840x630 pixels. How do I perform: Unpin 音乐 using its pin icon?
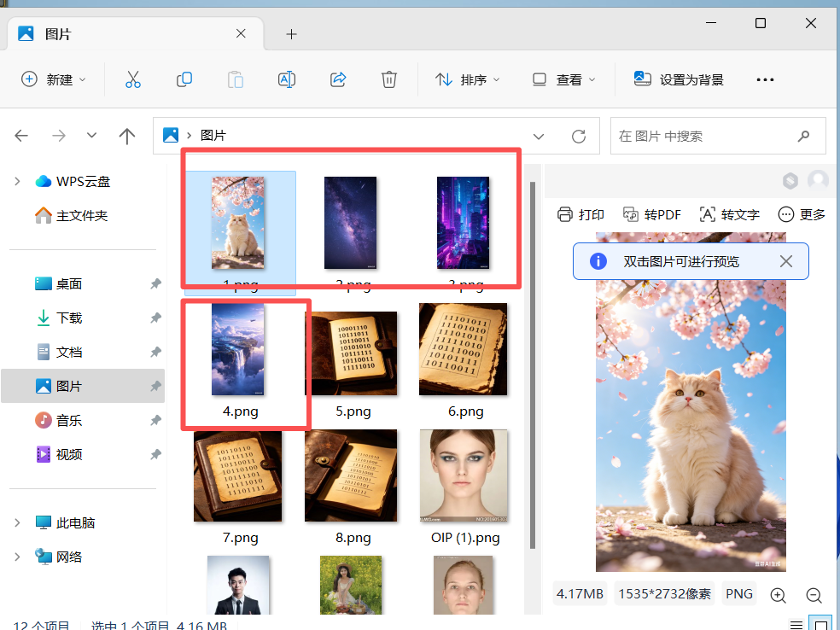[x=156, y=420]
